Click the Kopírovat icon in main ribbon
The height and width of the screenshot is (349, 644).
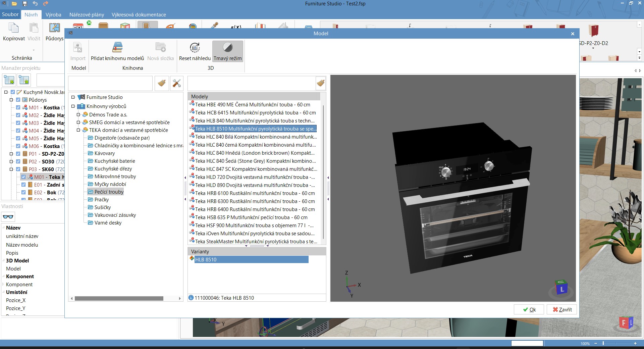point(14,29)
